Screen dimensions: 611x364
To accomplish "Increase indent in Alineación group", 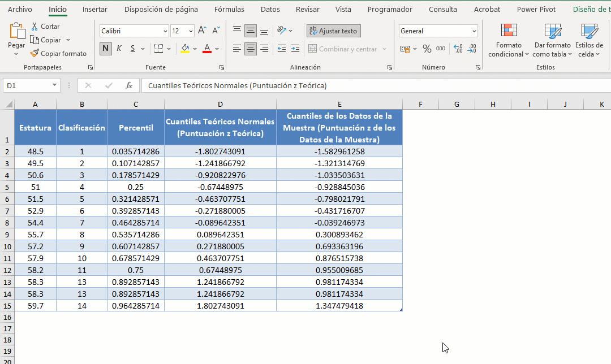I will tap(295, 49).
